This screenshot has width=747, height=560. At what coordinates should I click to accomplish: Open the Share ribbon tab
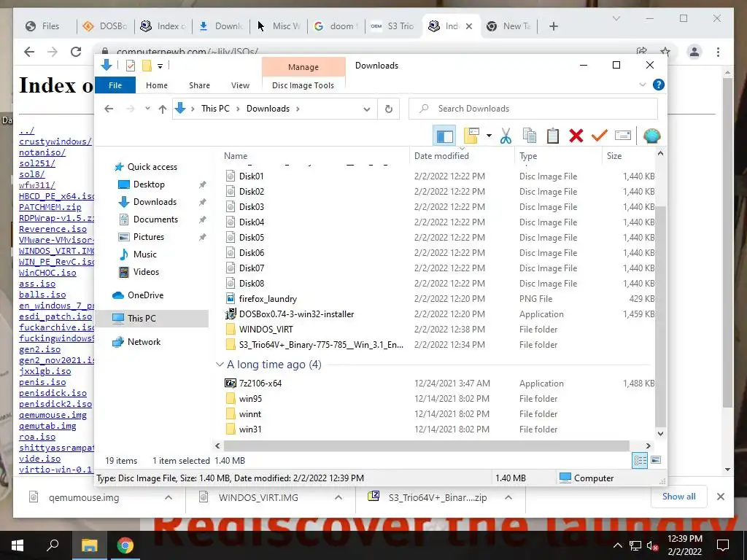199,85
